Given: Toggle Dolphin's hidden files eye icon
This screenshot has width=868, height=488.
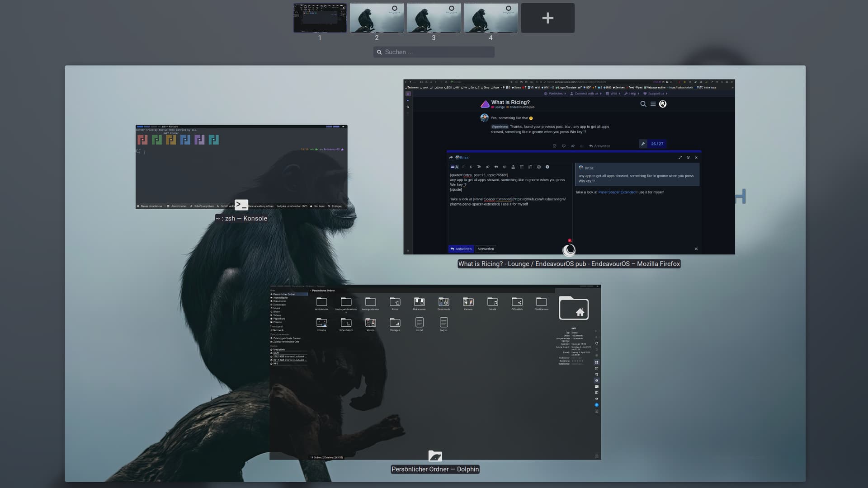Looking at the screenshot, I should pyautogui.click(x=597, y=399).
